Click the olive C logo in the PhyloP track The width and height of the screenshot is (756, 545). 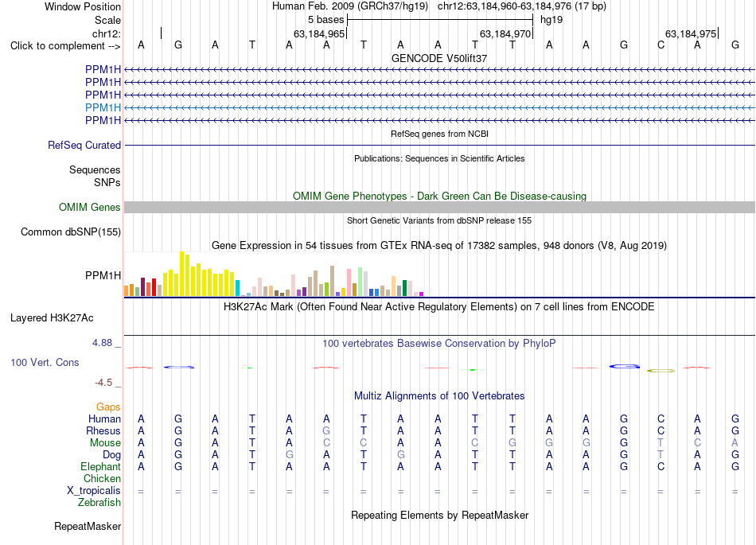tap(661, 371)
